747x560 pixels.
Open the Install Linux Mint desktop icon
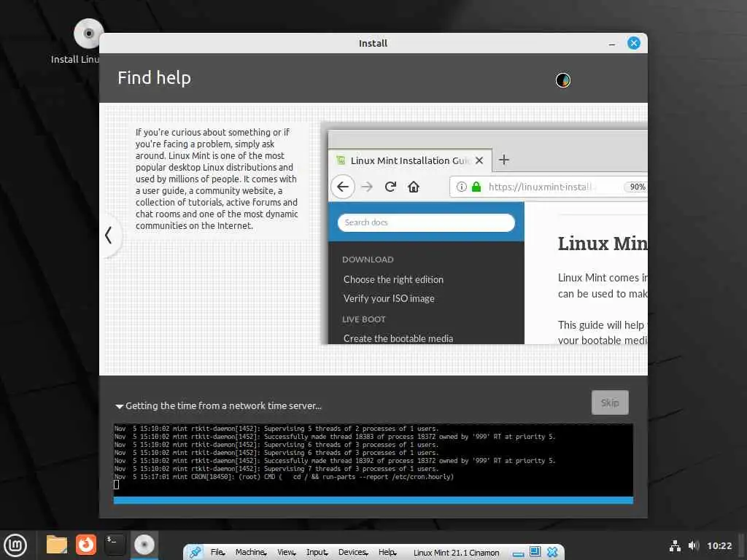88,34
